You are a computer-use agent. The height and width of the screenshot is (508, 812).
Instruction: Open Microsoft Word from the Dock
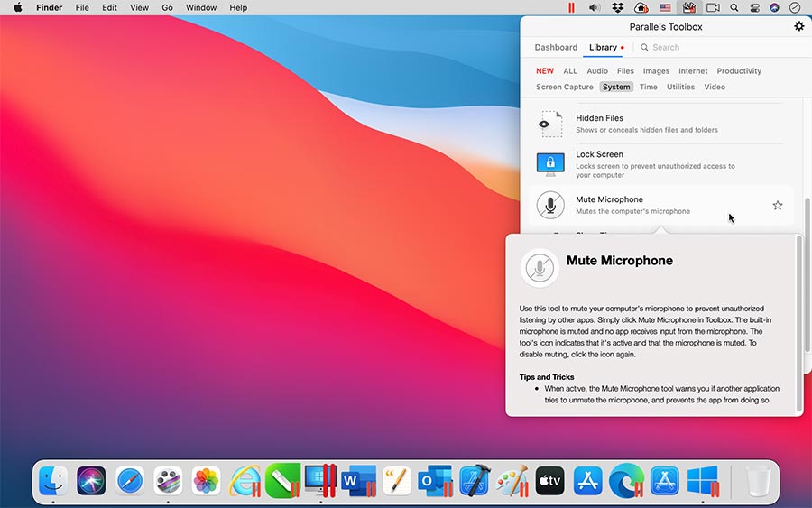[x=358, y=481]
